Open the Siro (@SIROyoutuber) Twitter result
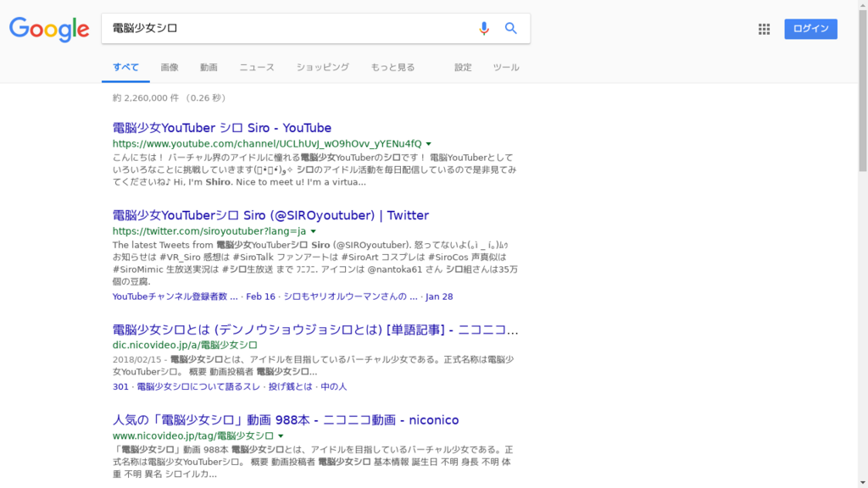The width and height of the screenshot is (868, 488). pyautogui.click(x=270, y=215)
